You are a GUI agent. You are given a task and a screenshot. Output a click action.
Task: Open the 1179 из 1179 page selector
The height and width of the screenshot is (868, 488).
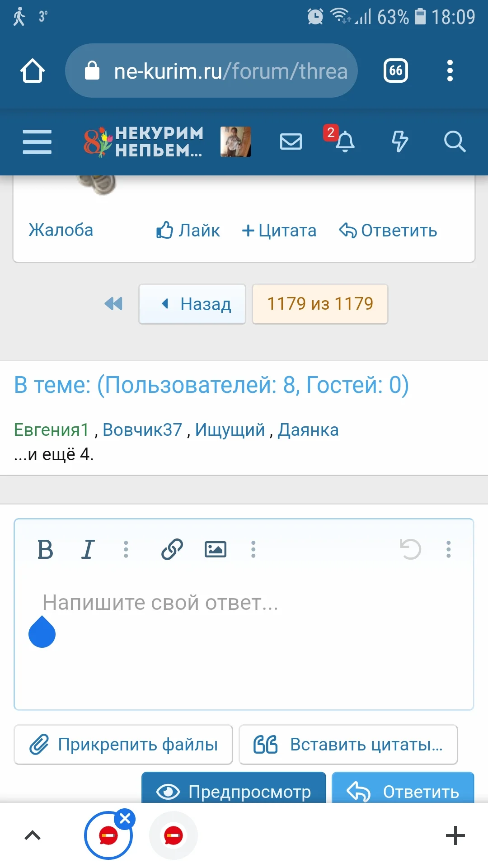point(320,304)
